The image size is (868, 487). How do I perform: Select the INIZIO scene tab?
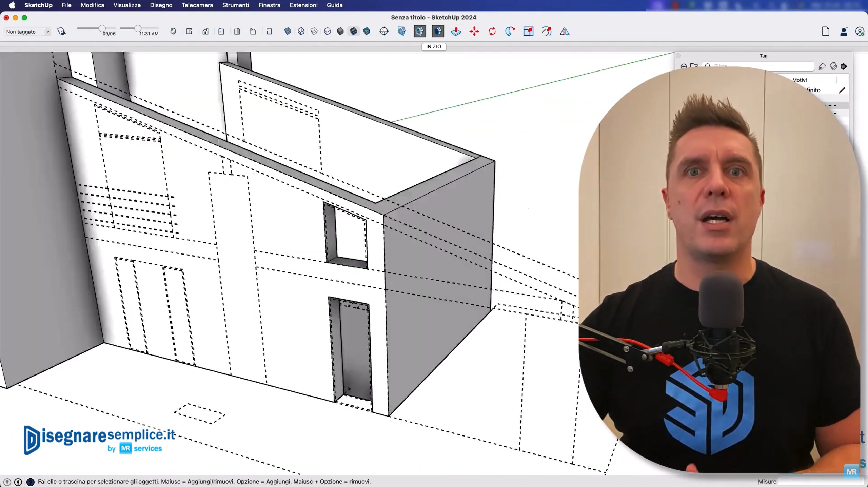pyautogui.click(x=434, y=46)
